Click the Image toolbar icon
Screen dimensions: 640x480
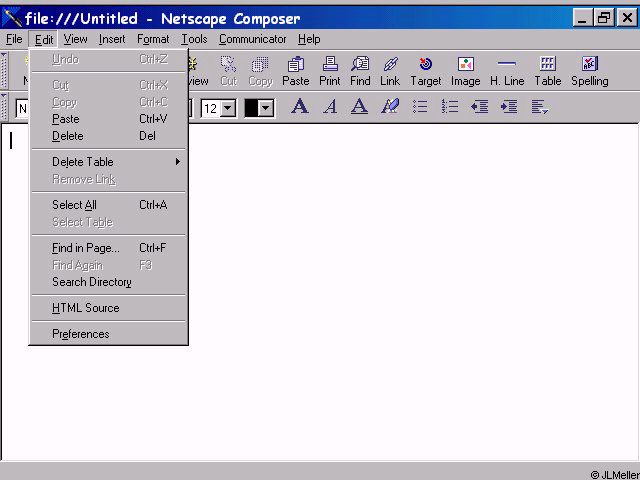(465, 71)
